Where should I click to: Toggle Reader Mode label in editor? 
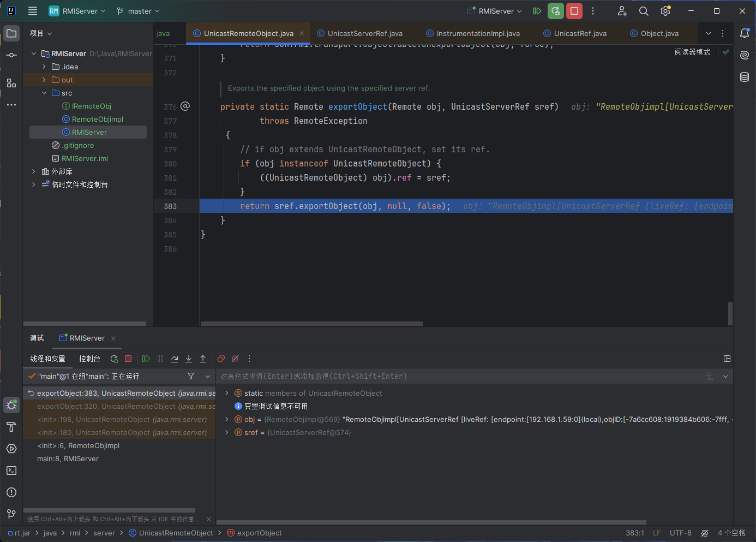point(692,52)
